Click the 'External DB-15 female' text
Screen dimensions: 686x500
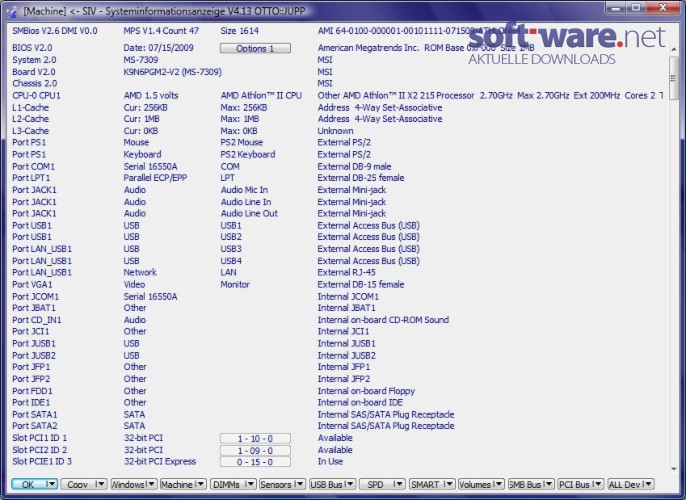pyautogui.click(x=361, y=284)
